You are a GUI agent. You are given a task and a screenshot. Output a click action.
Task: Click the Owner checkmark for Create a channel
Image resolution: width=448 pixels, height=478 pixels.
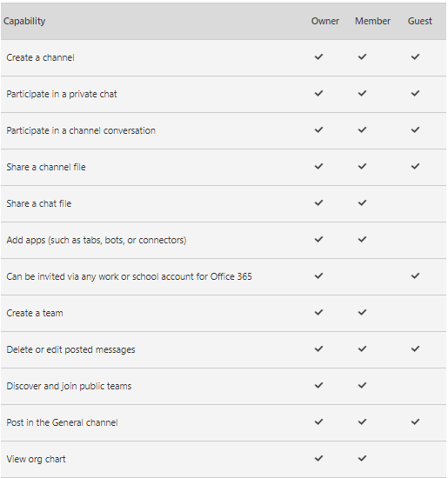(318, 57)
